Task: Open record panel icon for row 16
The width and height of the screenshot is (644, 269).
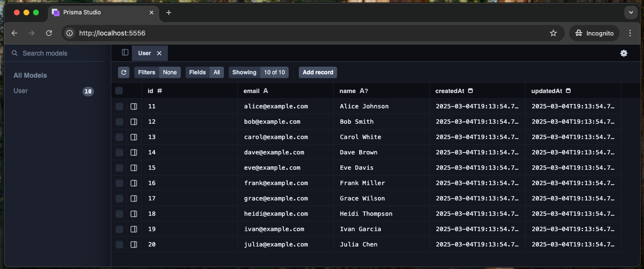Action: [134, 183]
